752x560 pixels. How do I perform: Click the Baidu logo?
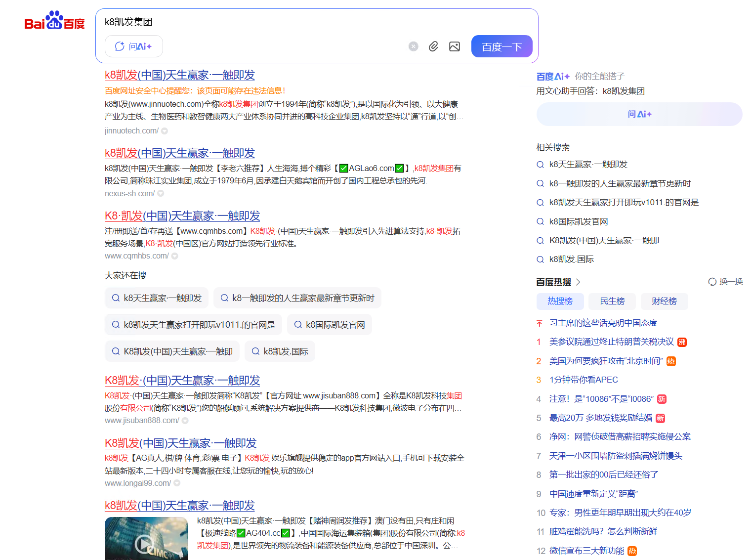coord(54,21)
